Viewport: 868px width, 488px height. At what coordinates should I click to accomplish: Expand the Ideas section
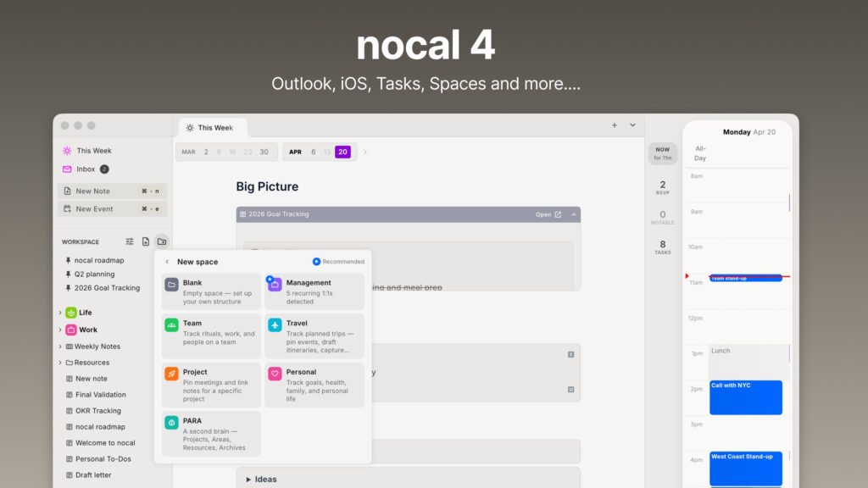tap(248, 480)
